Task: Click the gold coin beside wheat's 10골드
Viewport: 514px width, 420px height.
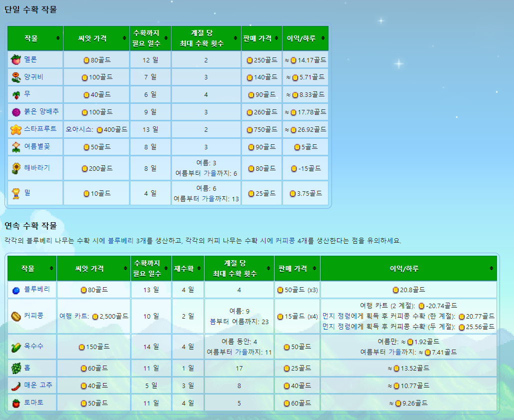Action: click(x=86, y=194)
